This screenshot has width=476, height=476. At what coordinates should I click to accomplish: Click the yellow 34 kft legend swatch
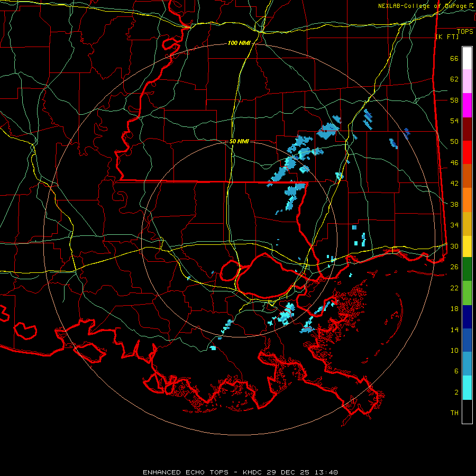[x=467, y=246]
